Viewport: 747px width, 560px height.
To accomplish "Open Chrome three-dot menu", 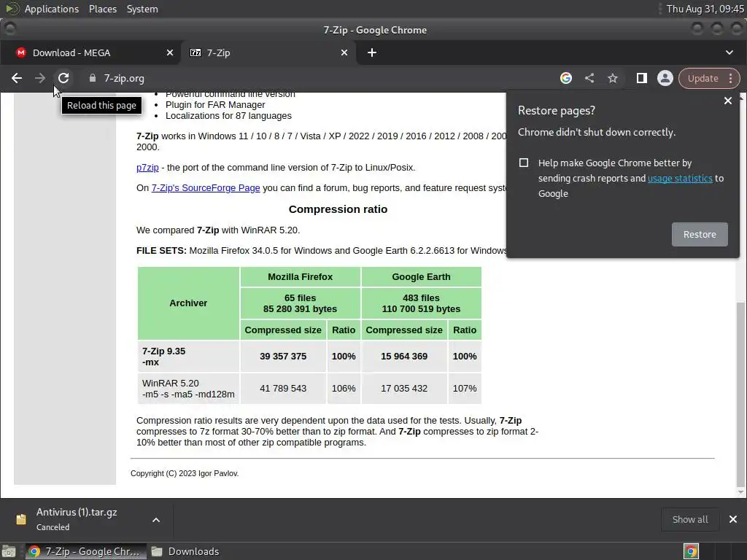I will click(731, 78).
